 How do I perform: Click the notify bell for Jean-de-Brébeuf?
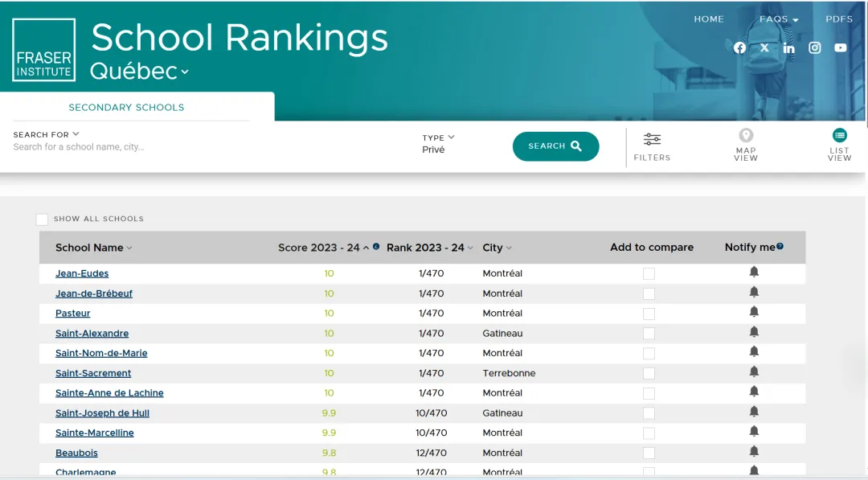click(x=754, y=292)
